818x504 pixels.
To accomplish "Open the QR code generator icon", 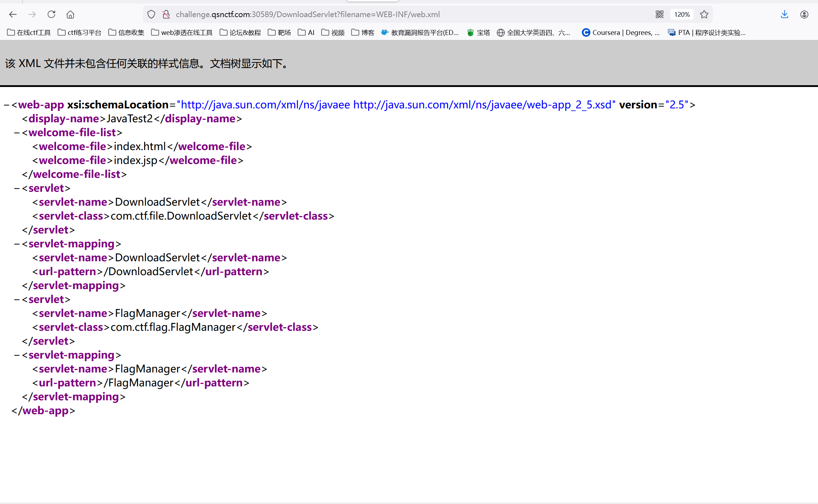I will [x=659, y=14].
